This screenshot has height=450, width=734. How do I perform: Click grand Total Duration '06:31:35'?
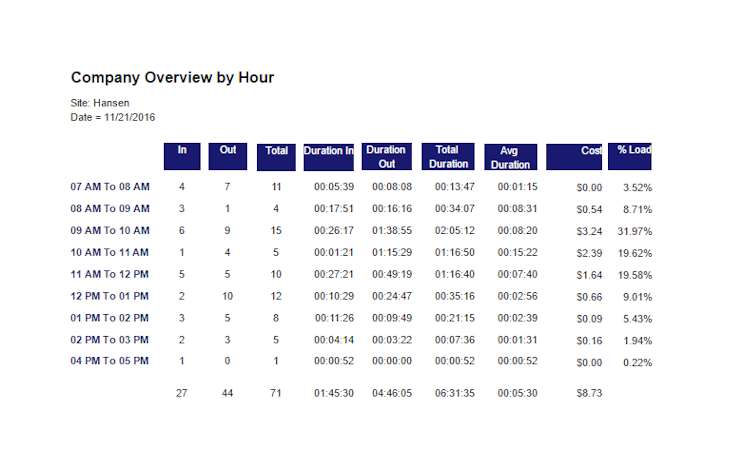(x=455, y=393)
